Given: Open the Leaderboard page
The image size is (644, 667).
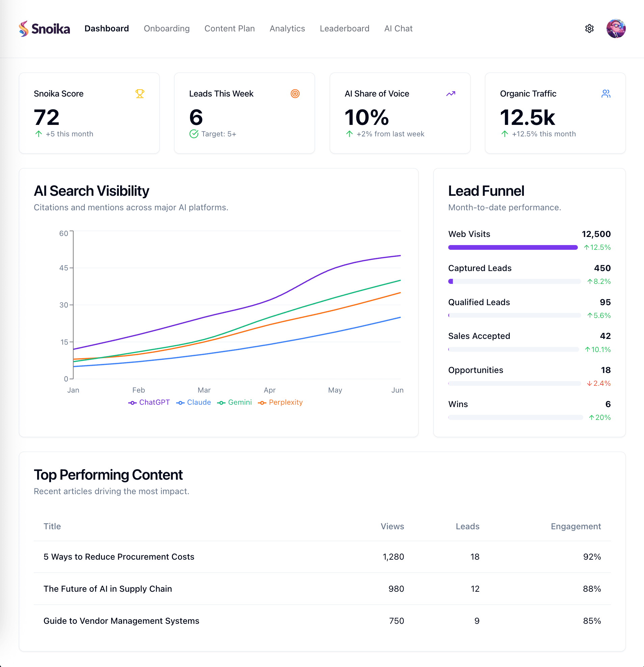Looking at the screenshot, I should click(344, 29).
